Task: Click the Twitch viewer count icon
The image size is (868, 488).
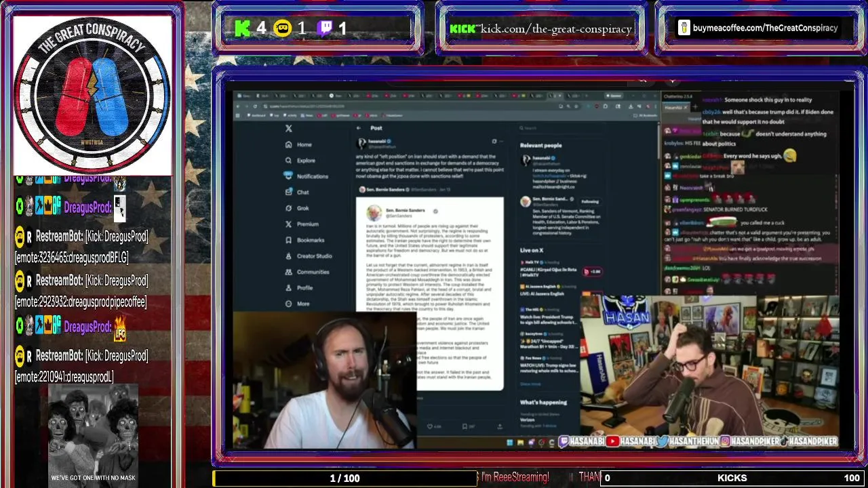Action: (x=325, y=28)
